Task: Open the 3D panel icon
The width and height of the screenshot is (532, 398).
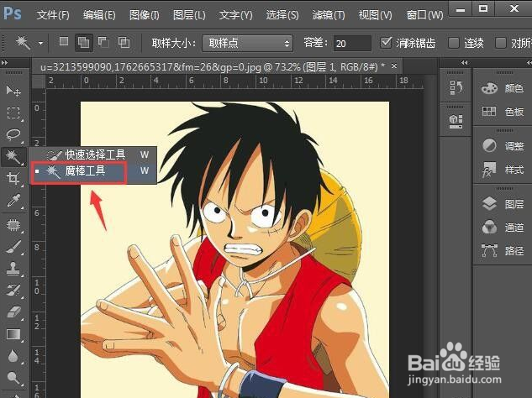Action: (x=456, y=122)
